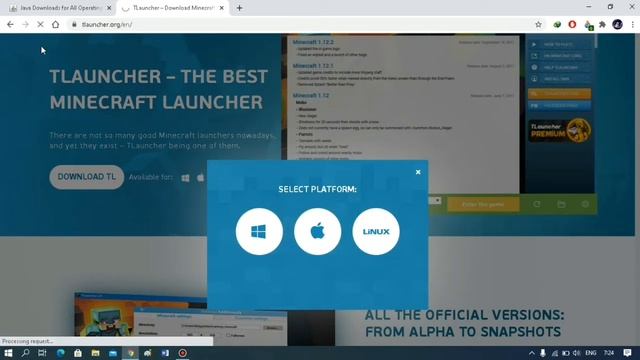This screenshot has height=360, width=640.
Task: Open Mail app from taskbar
Action: [x=113, y=353]
